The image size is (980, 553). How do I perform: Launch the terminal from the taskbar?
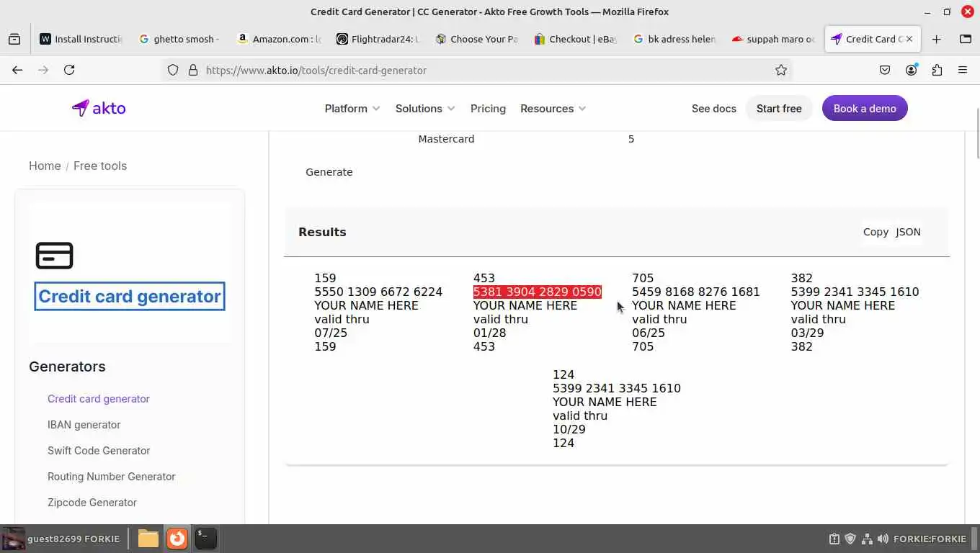[x=205, y=539]
